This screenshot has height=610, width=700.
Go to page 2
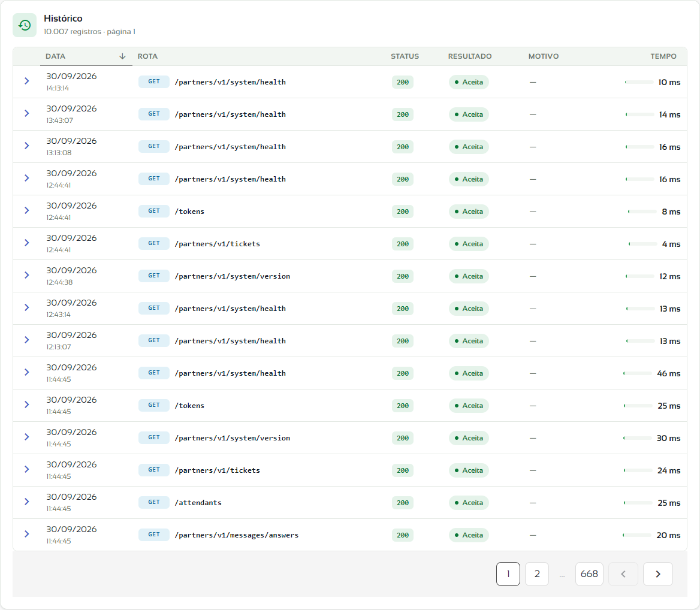(537, 574)
